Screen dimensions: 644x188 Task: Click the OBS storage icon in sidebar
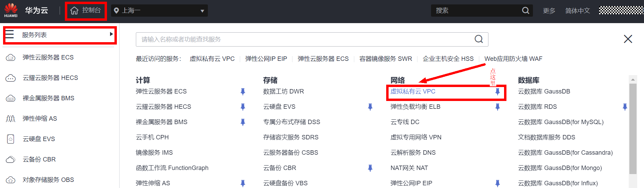point(11,180)
